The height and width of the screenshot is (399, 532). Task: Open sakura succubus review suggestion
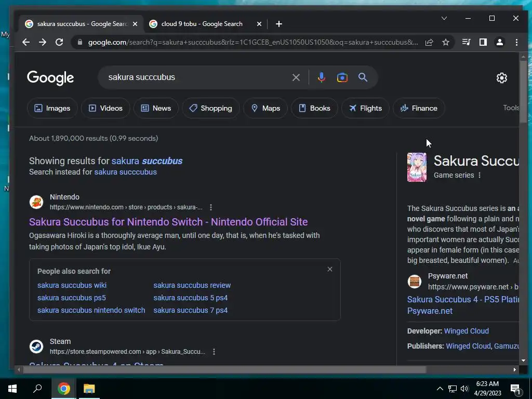[192, 285]
